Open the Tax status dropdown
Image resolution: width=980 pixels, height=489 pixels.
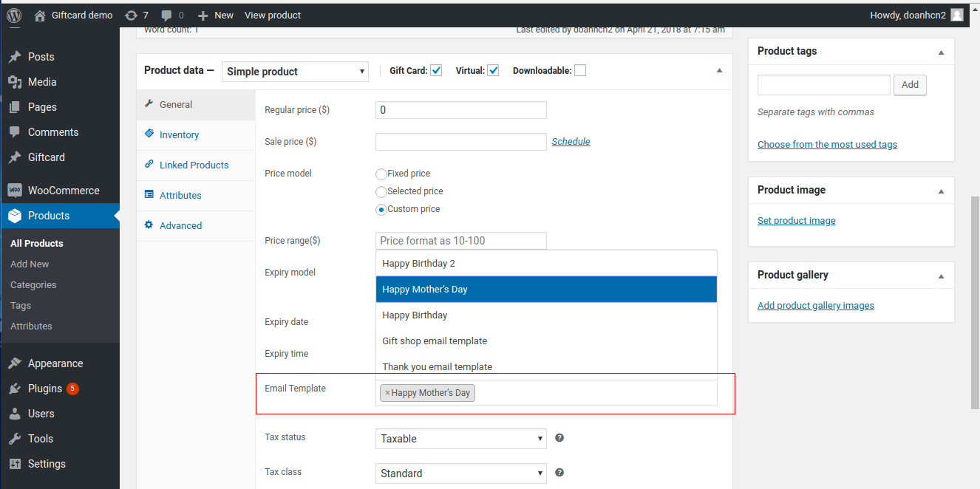(460, 438)
